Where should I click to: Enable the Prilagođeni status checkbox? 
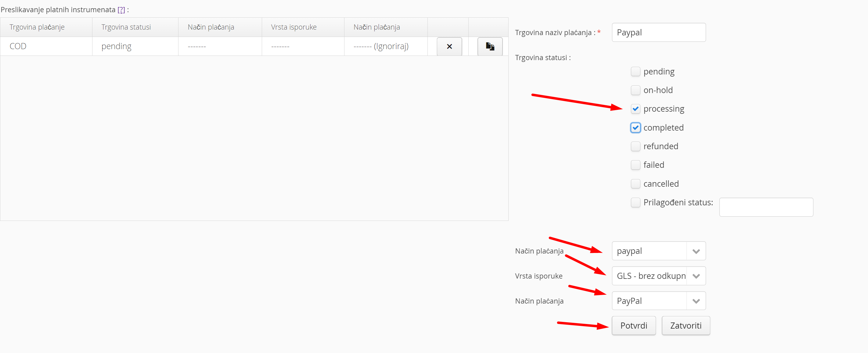635,203
